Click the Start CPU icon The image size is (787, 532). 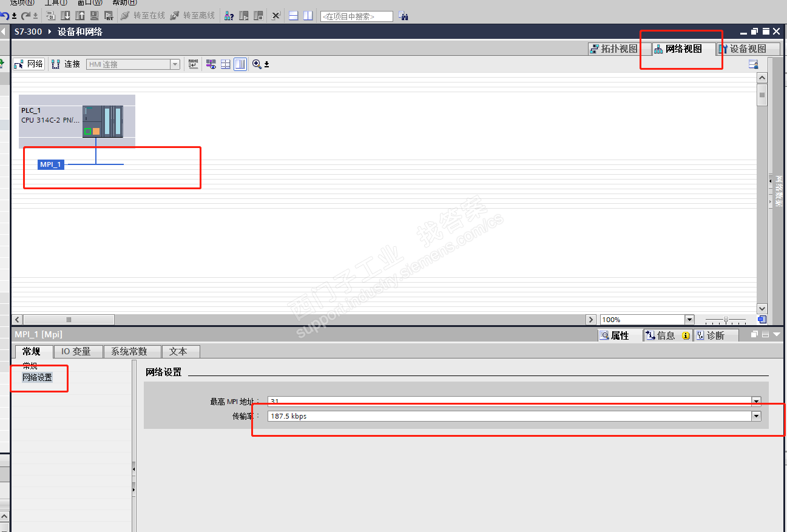coord(244,16)
